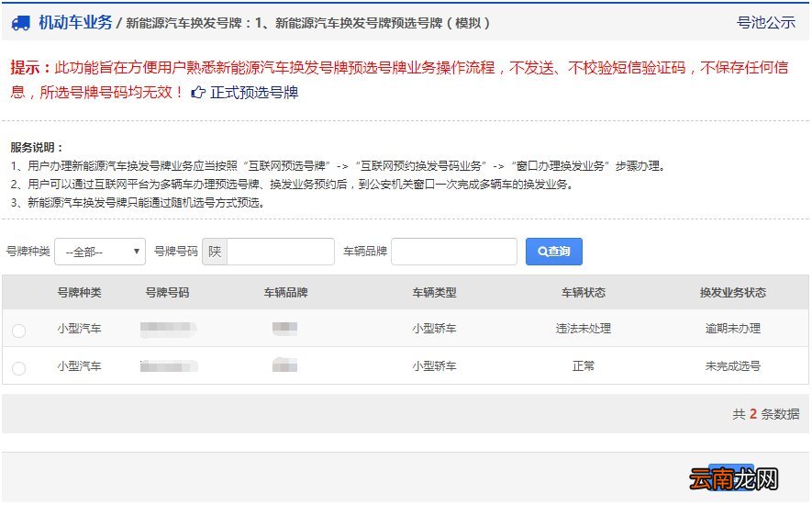Screen dimensions: 812x505
Task: Click the 车辆类型 column header
Action: point(435,292)
